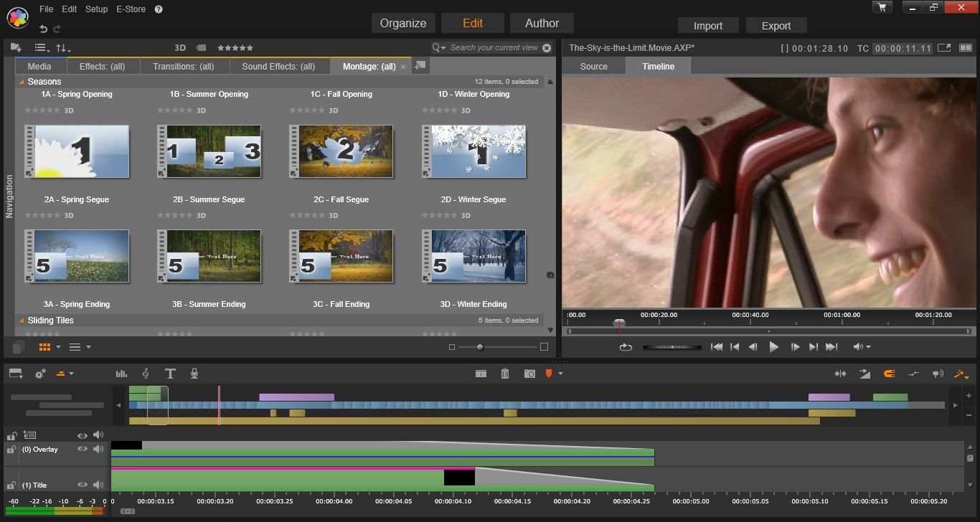Viewport: 980px width, 522px height.
Task: Switch to the Transitions: (all) tab
Action: tap(183, 66)
